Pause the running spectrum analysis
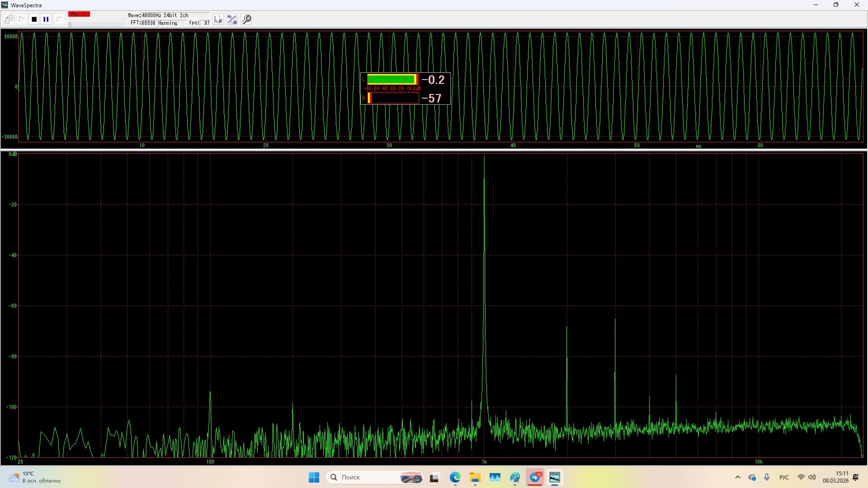This screenshot has width=868, height=488. [46, 19]
